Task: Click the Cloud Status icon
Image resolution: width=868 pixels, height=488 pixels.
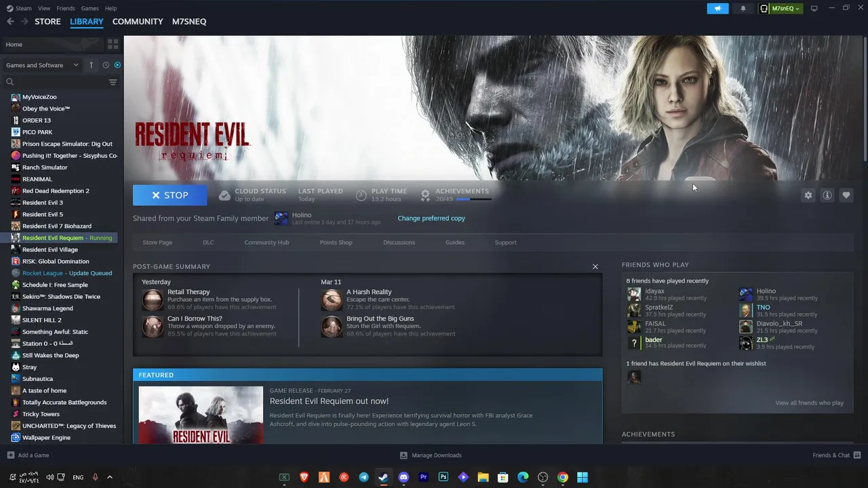Action: (224, 195)
